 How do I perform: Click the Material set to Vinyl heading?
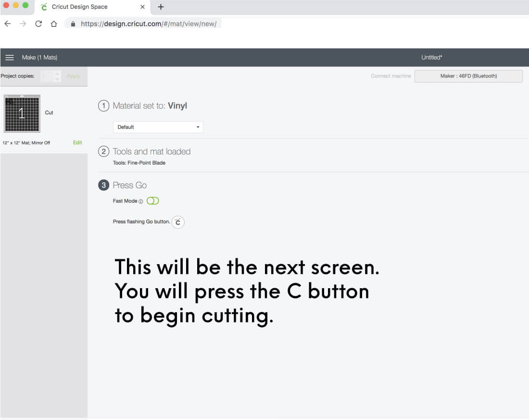pyautogui.click(x=150, y=106)
